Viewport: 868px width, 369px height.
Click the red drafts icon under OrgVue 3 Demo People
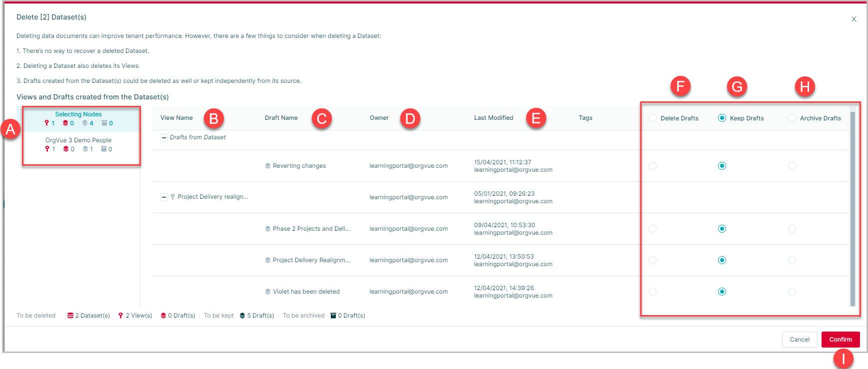pyautogui.click(x=66, y=149)
